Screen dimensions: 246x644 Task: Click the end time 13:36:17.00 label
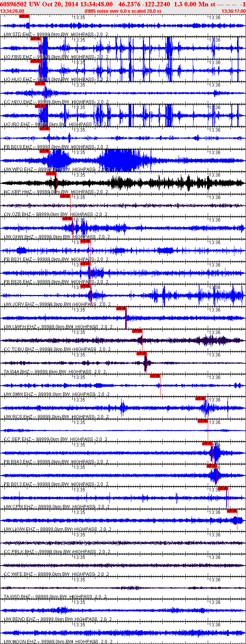pos(234,11)
